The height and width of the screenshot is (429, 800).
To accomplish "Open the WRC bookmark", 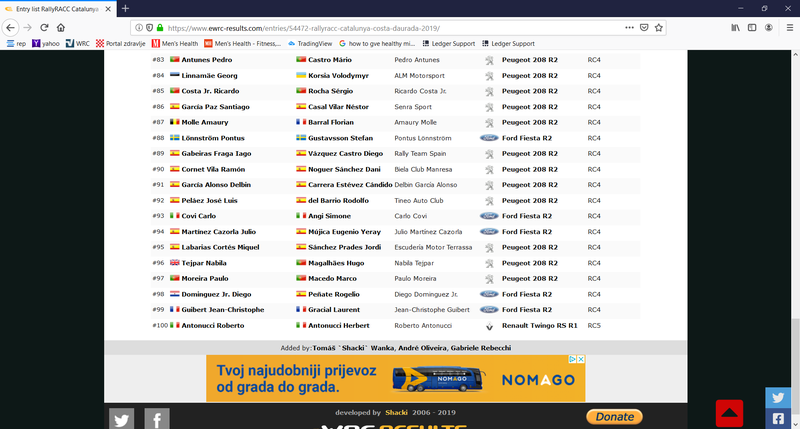I will pyautogui.click(x=78, y=43).
